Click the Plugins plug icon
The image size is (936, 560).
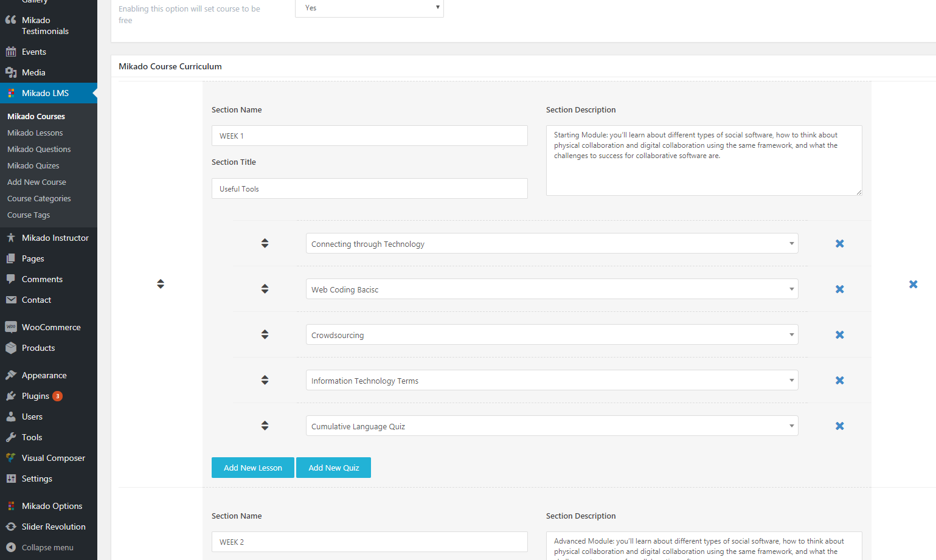click(11, 396)
